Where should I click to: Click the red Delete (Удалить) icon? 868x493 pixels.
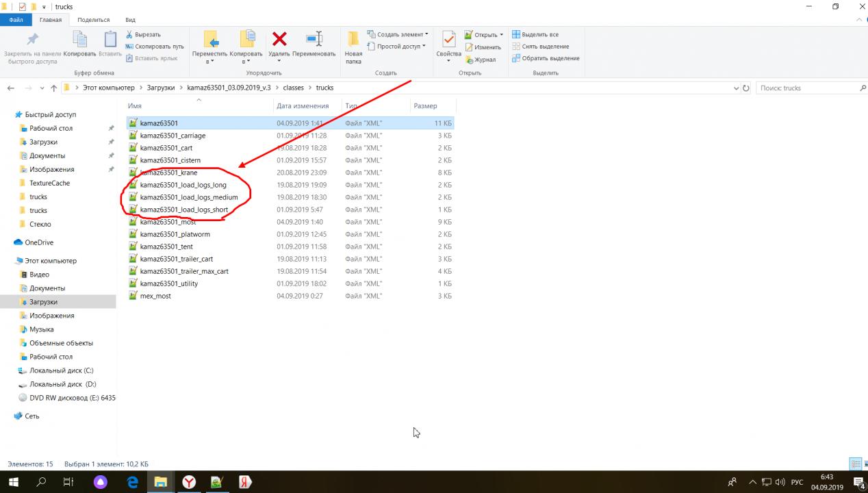[279, 40]
